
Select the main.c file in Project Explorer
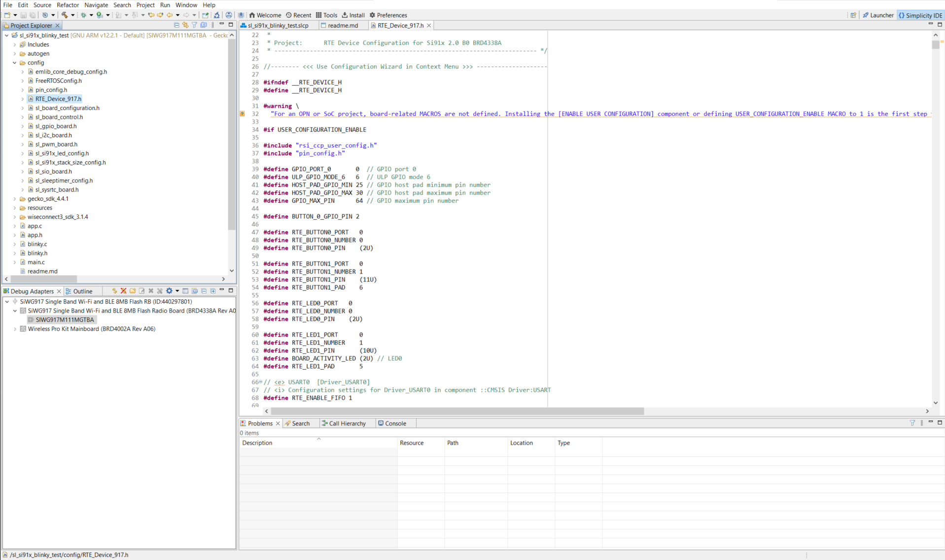35,262
